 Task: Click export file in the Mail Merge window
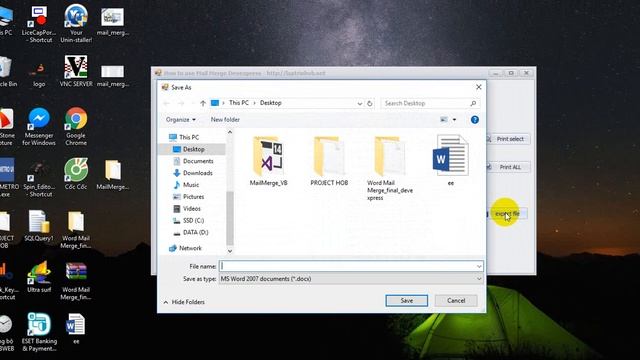pos(506,213)
